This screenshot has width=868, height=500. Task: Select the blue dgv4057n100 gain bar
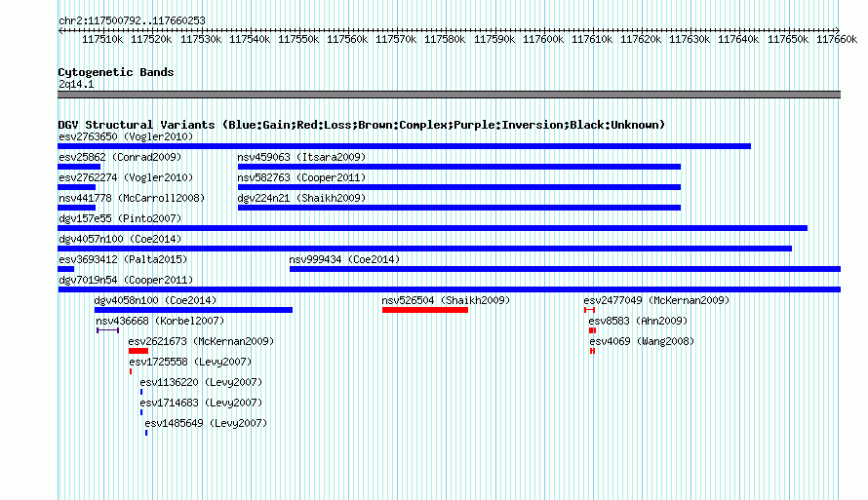(x=424, y=249)
